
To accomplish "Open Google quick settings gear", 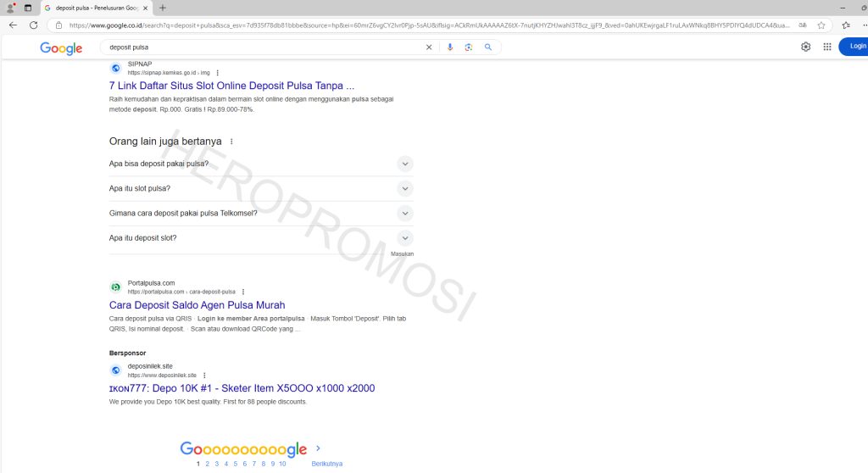I will tap(805, 47).
